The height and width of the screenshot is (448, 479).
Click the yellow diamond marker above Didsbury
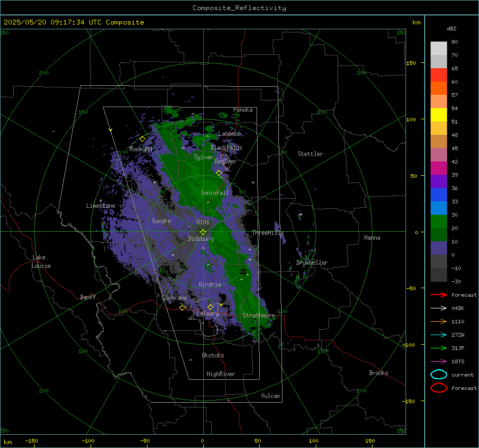coord(203,232)
